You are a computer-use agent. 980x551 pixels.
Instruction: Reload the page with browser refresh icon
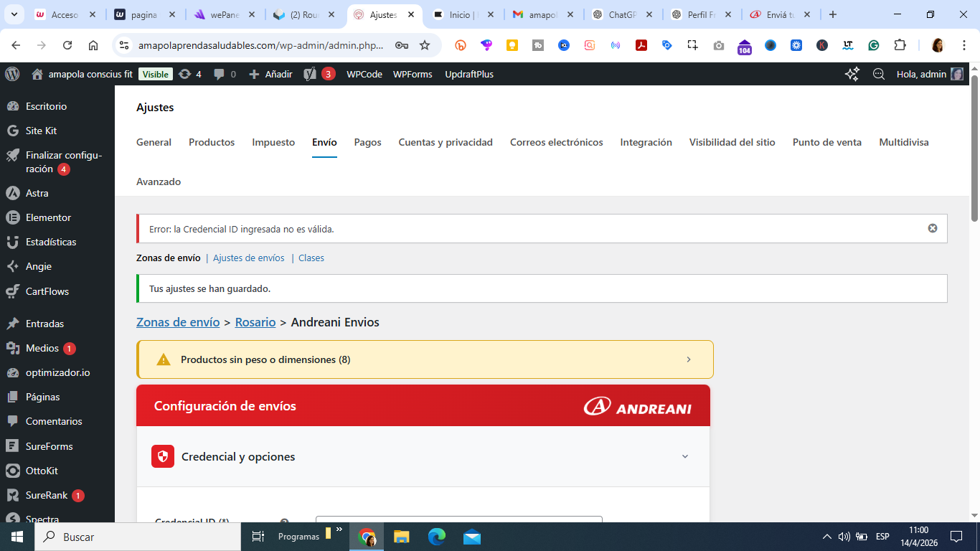(x=67, y=45)
